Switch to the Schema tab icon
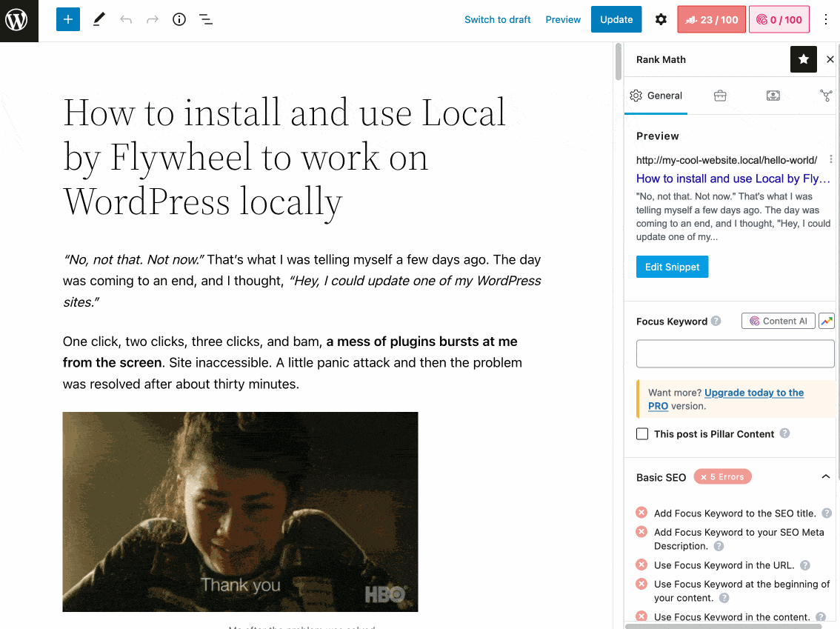 773,96
